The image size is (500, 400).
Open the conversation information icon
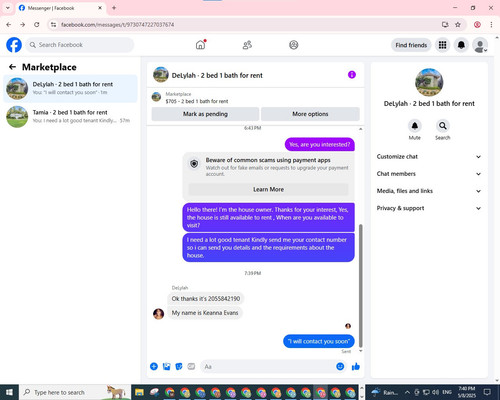(x=352, y=75)
